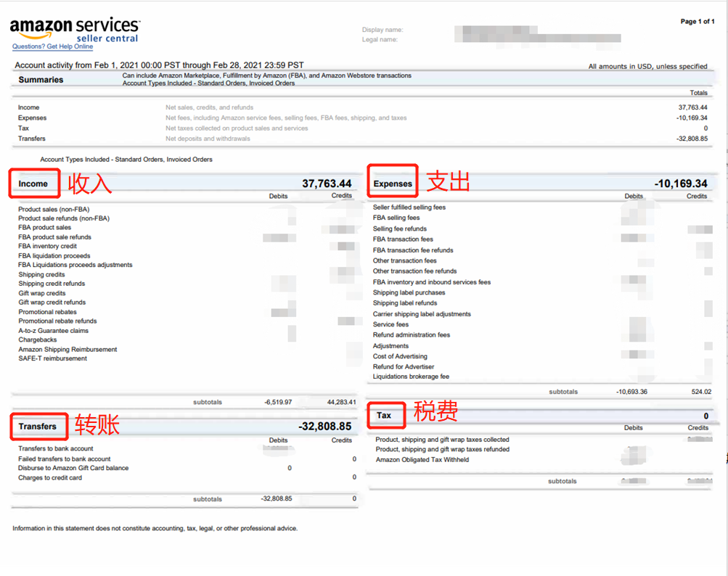Select the row Service fees
This screenshot has width=728, height=576.
coord(390,324)
